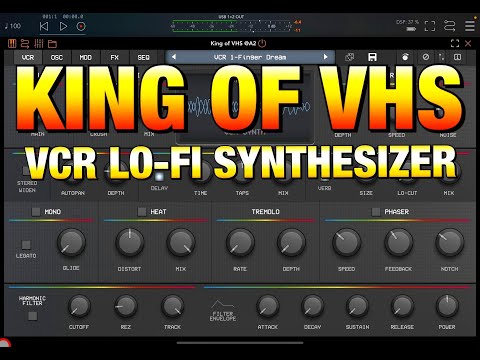This screenshot has width=480, height=360.
Task: Enable the PHASER checkbox
Action: click(376, 212)
